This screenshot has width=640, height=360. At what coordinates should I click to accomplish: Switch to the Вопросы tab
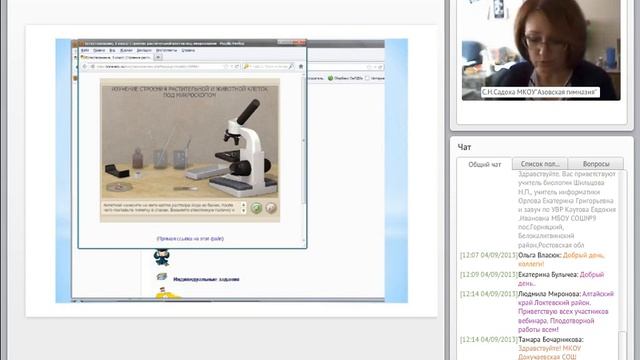(596, 164)
